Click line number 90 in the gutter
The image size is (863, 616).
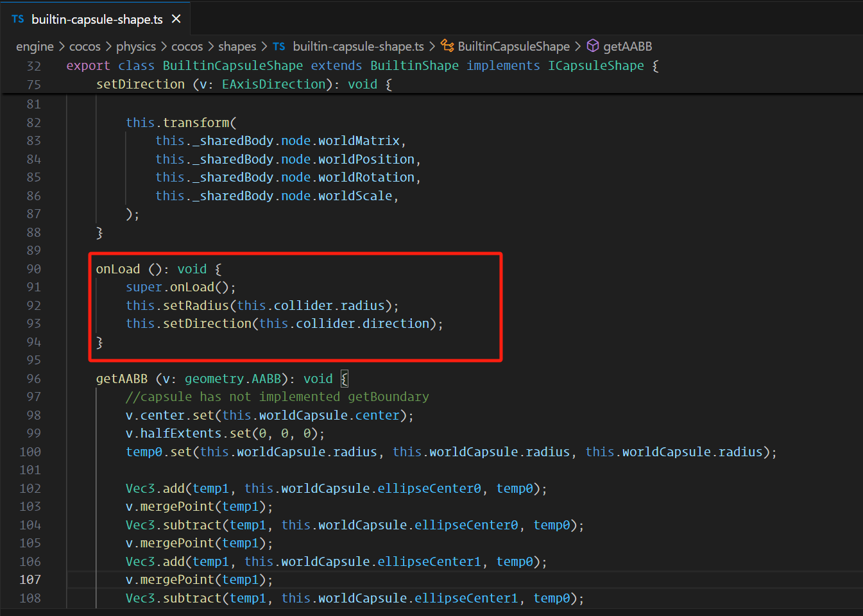pyautogui.click(x=33, y=269)
